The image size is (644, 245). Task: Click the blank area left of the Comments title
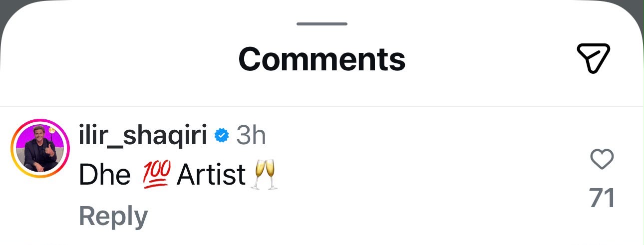tap(120, 59)
